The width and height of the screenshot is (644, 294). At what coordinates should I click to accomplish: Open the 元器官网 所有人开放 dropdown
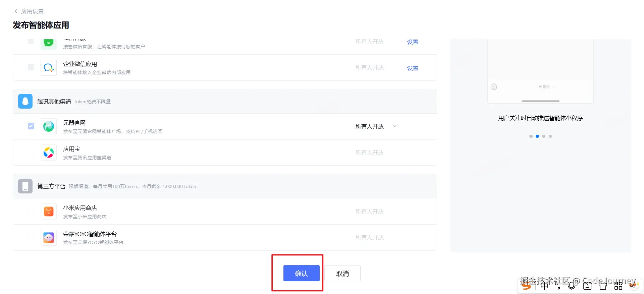376,126
